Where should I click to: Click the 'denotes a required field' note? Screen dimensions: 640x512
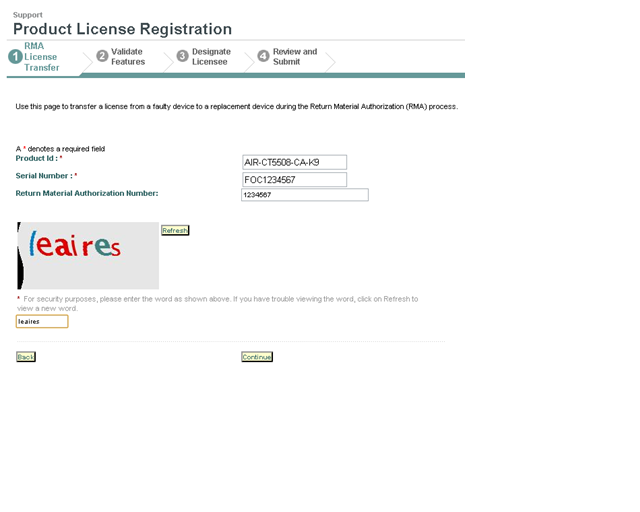[60, 149]
